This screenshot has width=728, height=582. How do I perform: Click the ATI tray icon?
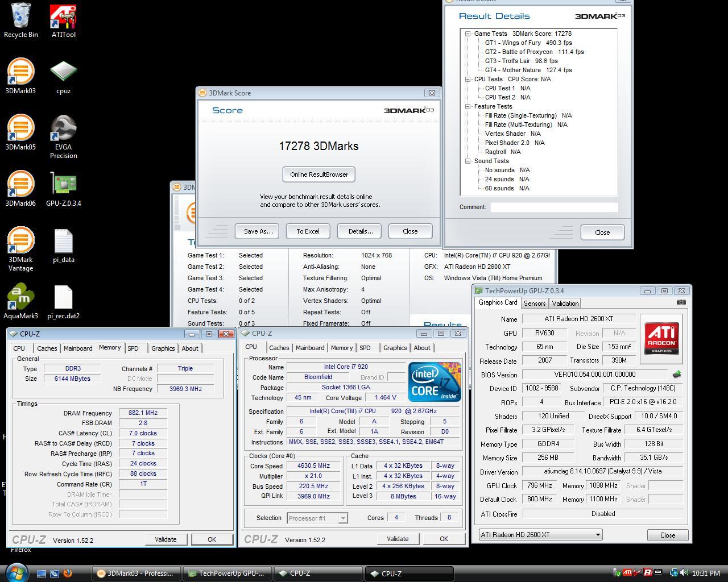627,573
